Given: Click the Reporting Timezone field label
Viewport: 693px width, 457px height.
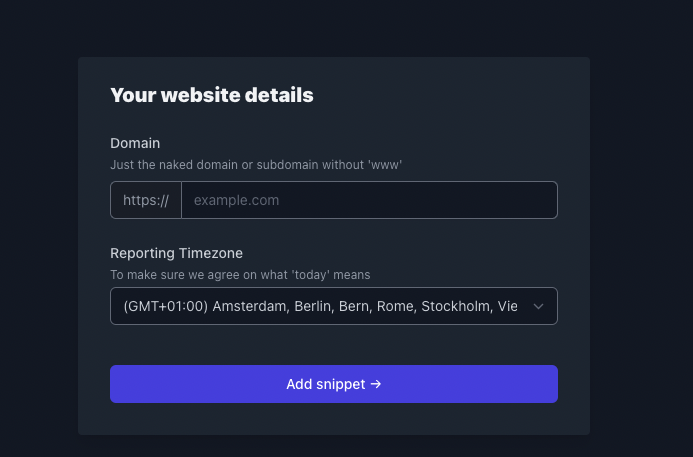Looking at the screenshot, I should point(176,253).
